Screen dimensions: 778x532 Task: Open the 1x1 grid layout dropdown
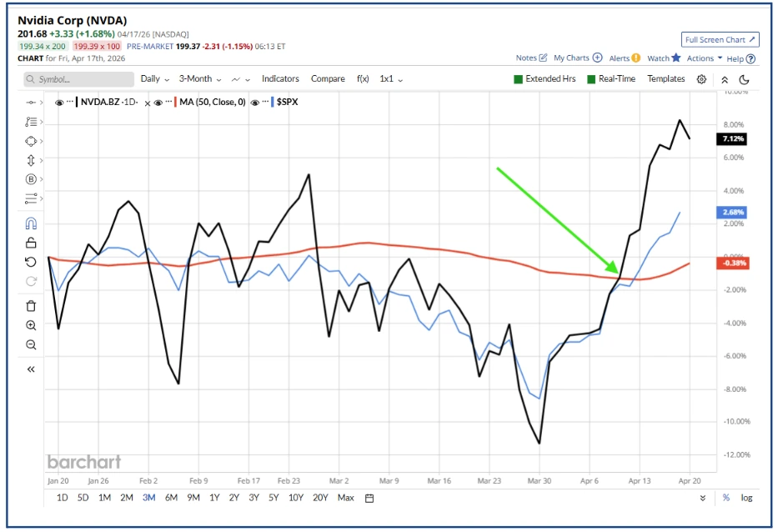tap(391, 79)
